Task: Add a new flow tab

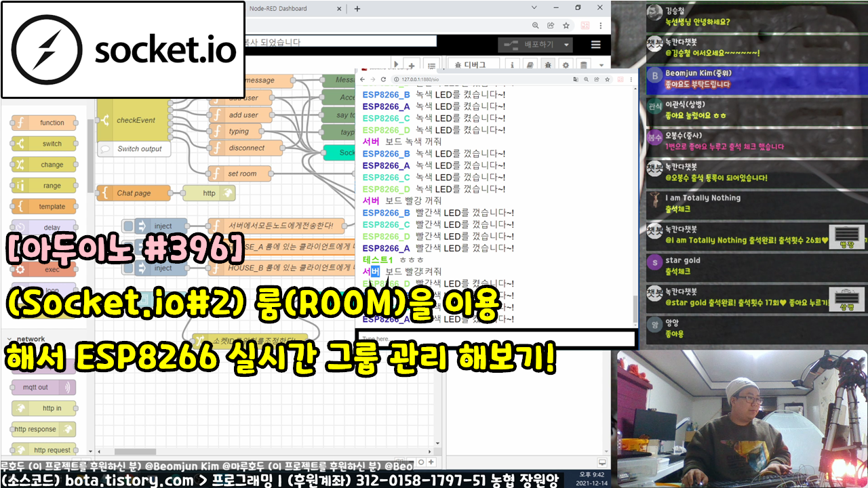Action: (x=412, y=65)
